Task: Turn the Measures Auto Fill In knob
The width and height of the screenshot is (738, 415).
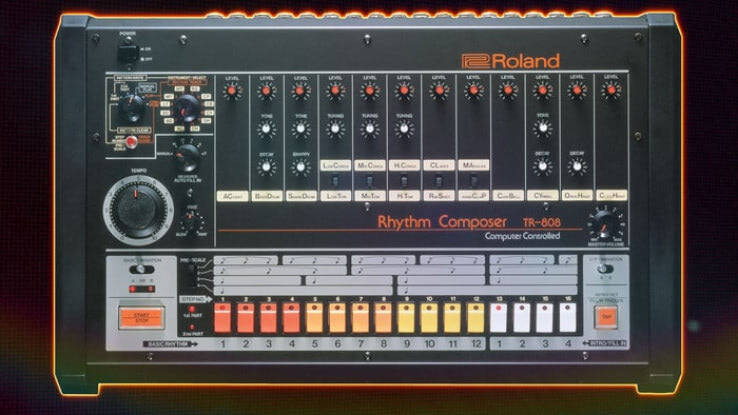Action: coord(187,157)
